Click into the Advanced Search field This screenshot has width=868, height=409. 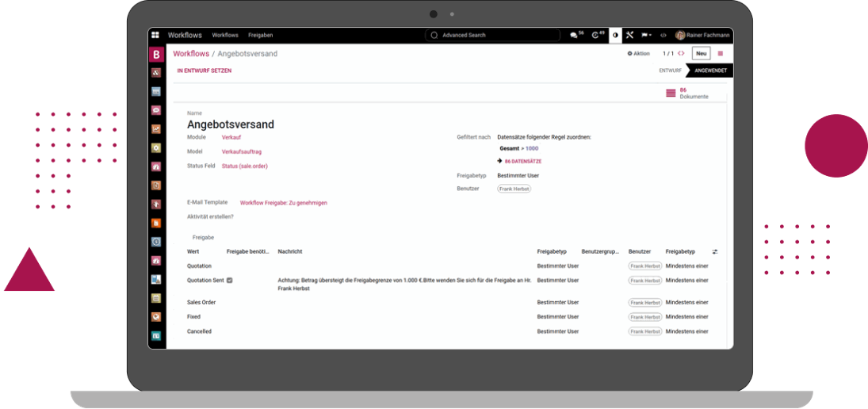click(491, 36)
